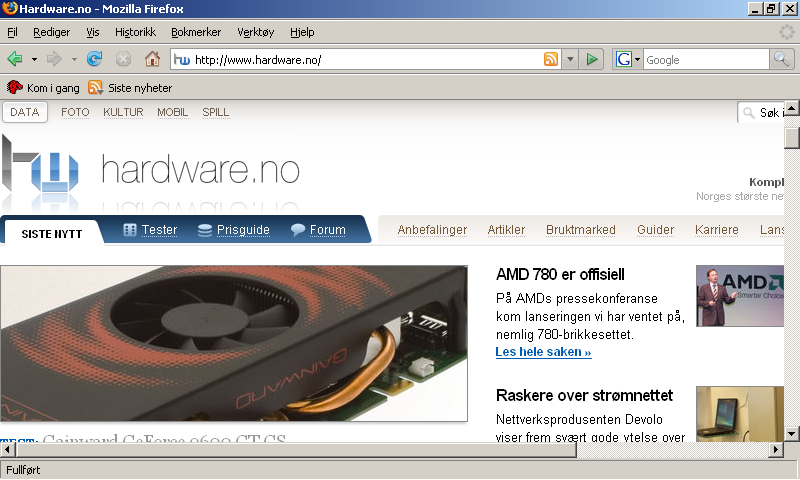The image size is (800, 480).
Task: Go to the FOTO section
Action: click(75, 112)
